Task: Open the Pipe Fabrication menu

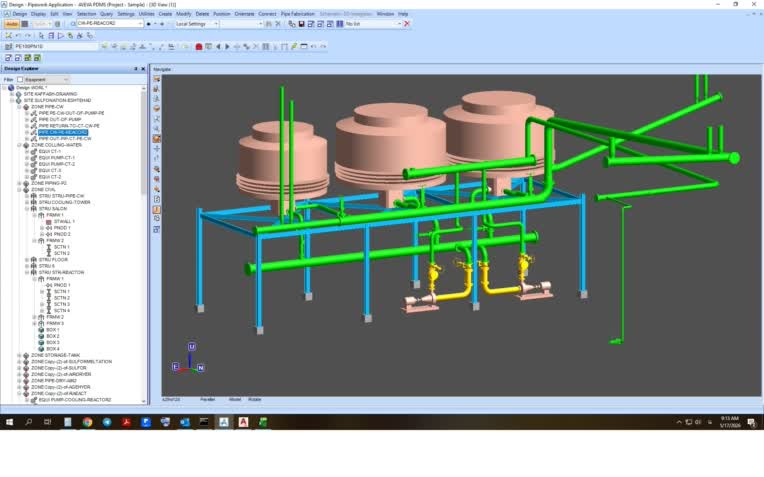Action: (298, 14)
